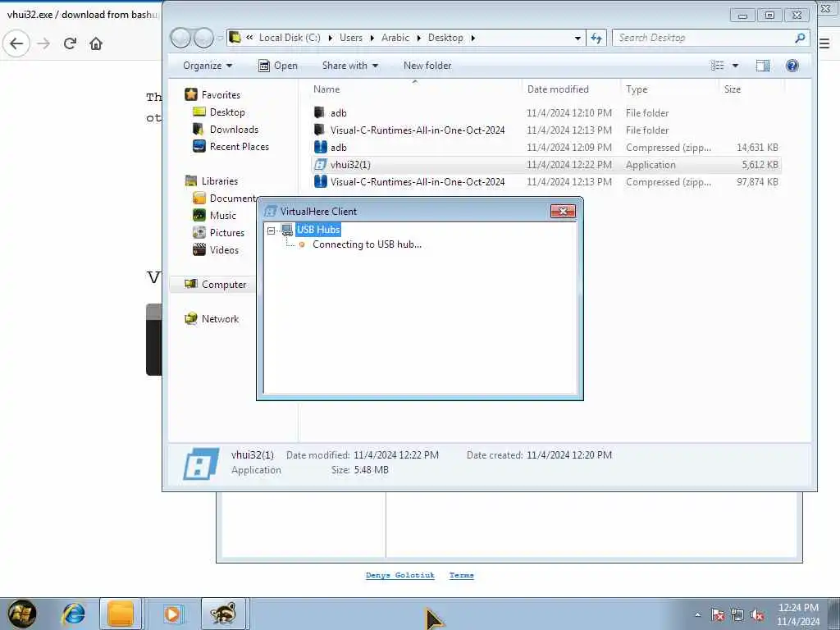Click Explorer back navigation button
Screen dimensions: 840x630
(180, 38)
